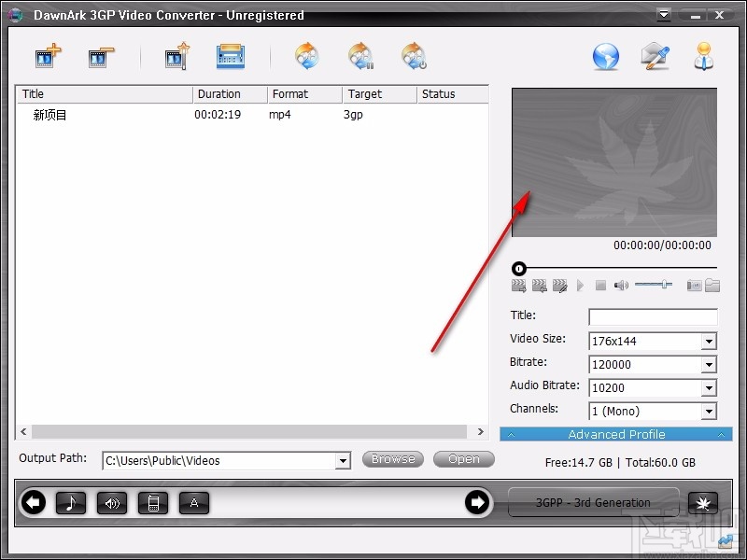The width and height of the screenshot is (747, 560).
Task: Register the software via user icon
Action: 705,56
